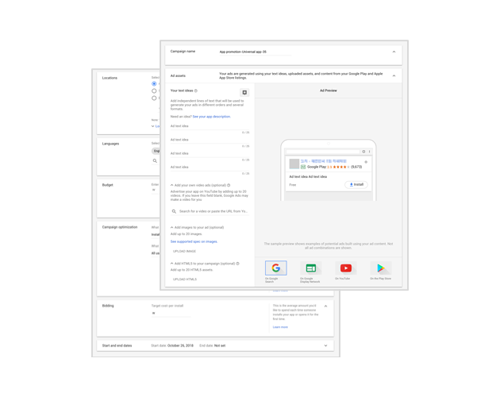
Task: Click the language chip in Languages
Action: tap(156, 151)
